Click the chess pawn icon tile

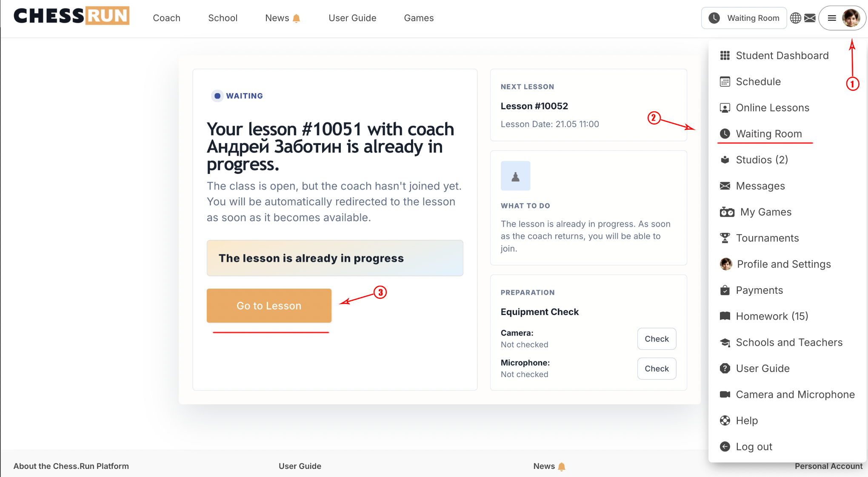[x=515, y=176]
